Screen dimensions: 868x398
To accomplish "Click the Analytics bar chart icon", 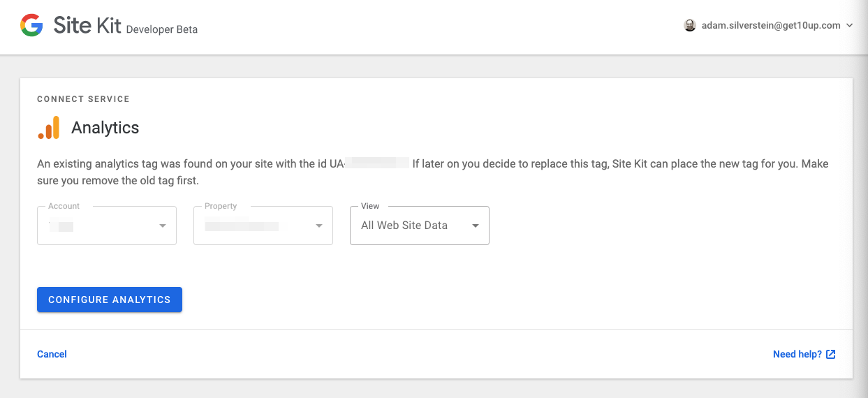I will pos(49,128).
